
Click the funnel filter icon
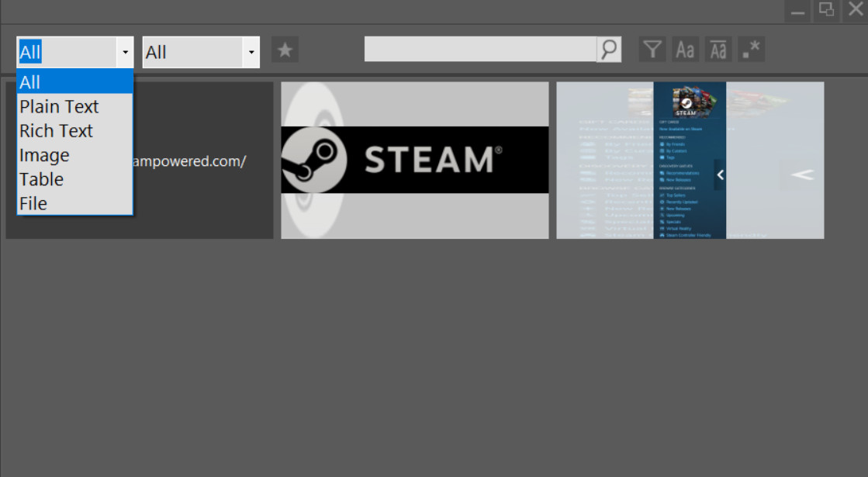tap(652, 50)
